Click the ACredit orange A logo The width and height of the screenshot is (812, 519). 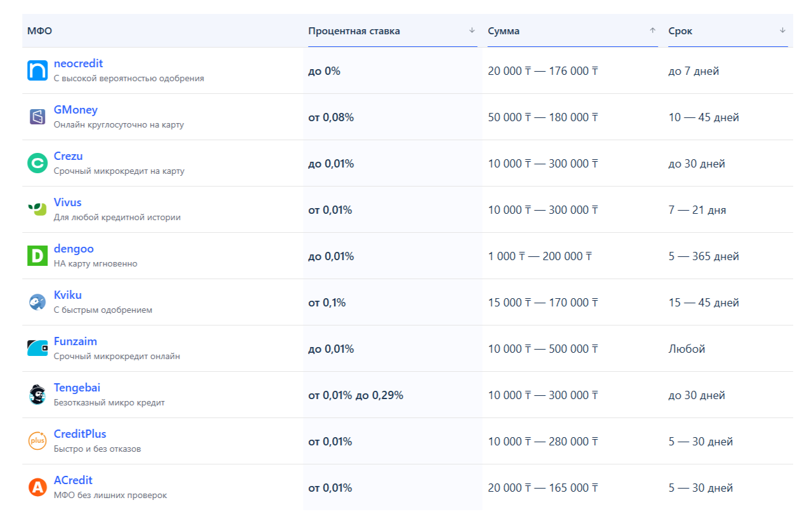tap(37, 487)
